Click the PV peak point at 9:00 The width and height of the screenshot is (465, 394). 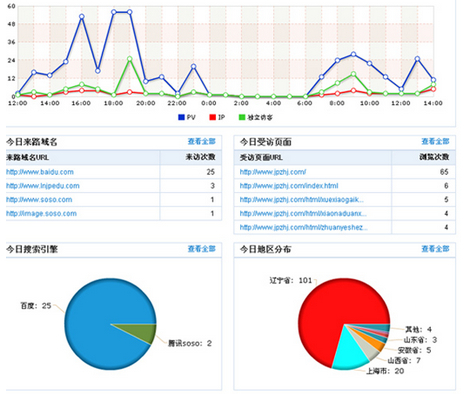pos(353,54)
